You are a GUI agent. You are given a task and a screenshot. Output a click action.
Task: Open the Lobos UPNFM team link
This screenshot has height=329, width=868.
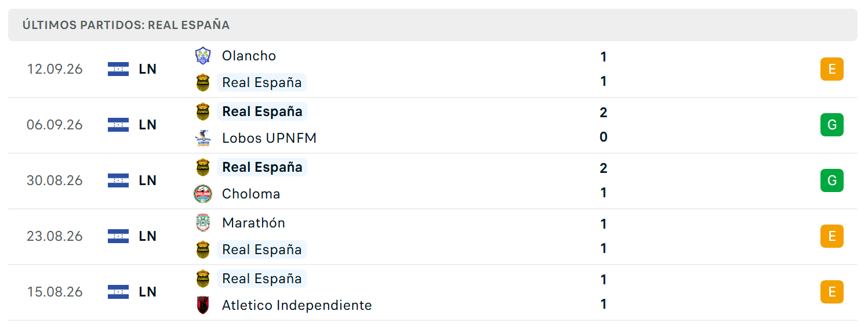point(269,138)
